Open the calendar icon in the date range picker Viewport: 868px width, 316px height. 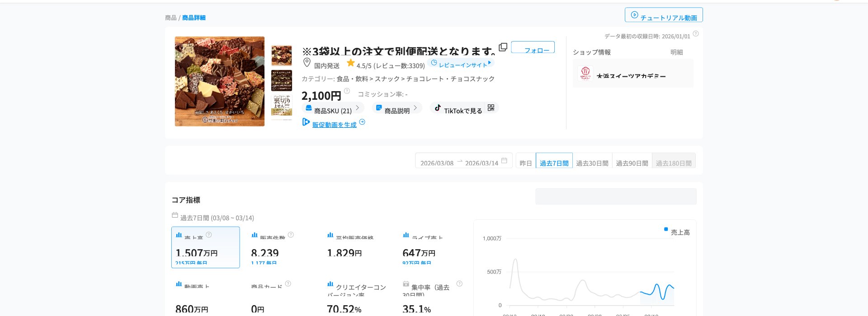coord(504,161)
